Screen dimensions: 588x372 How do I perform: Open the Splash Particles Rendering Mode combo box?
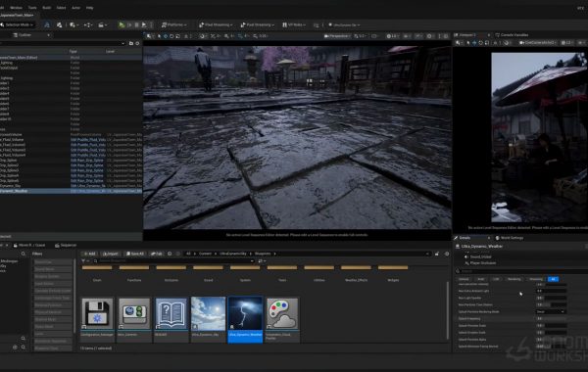(551, 311)
